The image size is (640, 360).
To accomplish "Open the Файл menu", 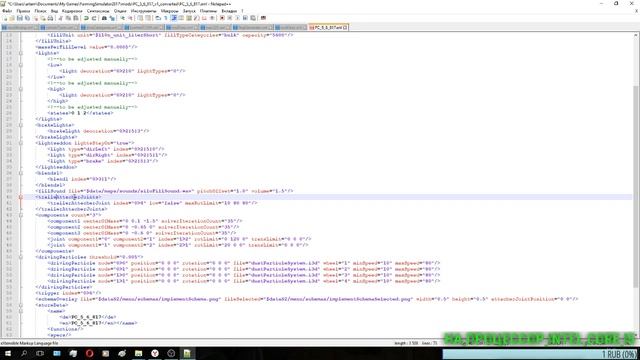I will tap(7, 11).
